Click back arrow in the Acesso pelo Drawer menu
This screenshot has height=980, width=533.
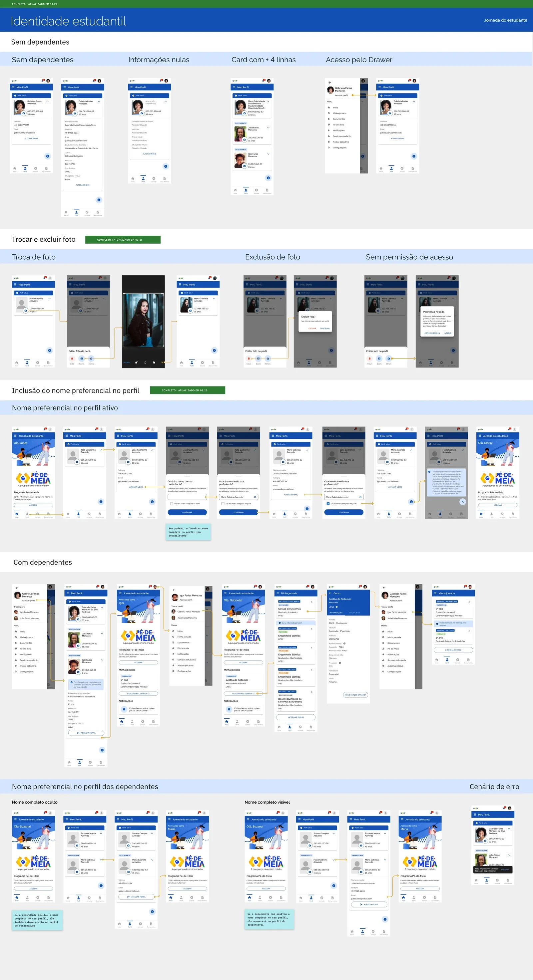point(329,82)
